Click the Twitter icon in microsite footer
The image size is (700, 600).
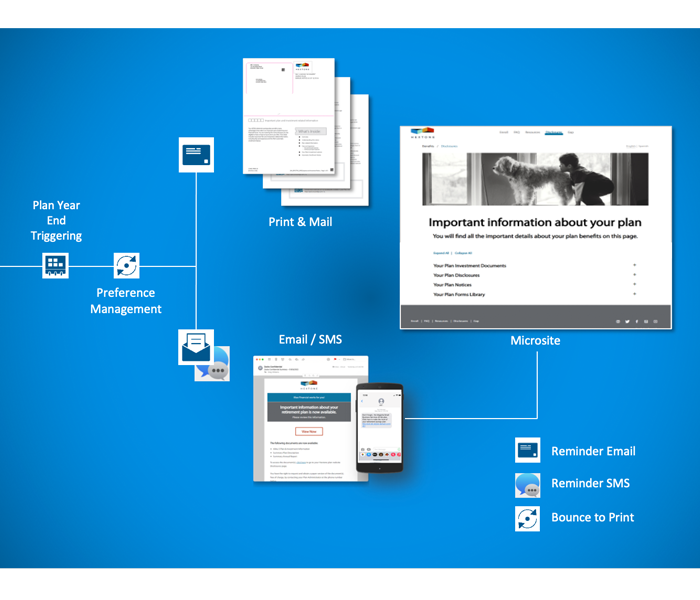[627, 321]
